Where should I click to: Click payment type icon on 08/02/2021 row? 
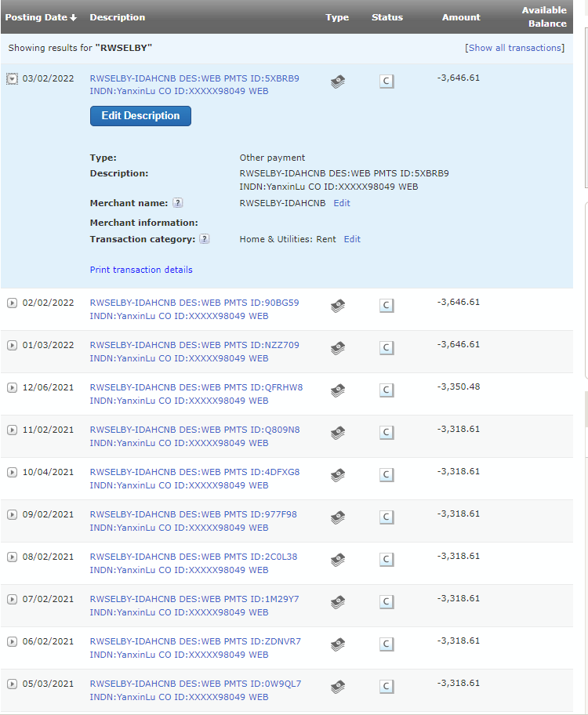(x=338, y=559)
